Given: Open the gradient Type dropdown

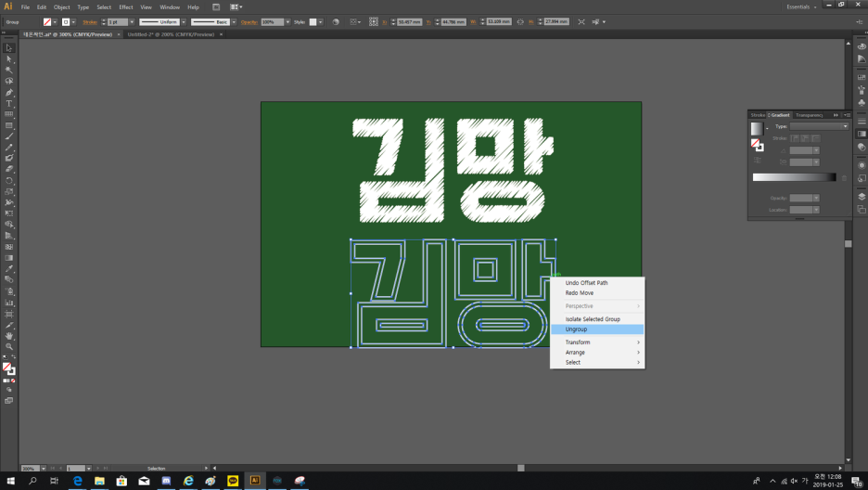Looking at the screenshot, I should 819,126.
